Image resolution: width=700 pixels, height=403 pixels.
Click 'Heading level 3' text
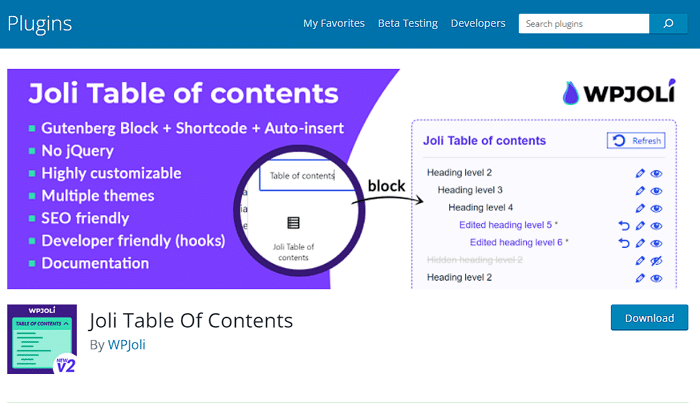[x=470, y=190]
